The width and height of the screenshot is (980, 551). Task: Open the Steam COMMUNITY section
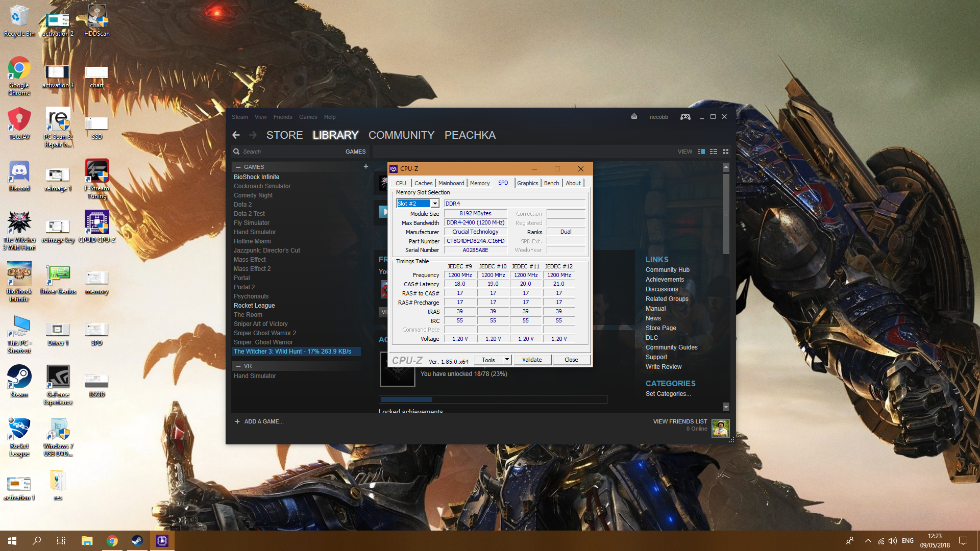tap(401, 135)
